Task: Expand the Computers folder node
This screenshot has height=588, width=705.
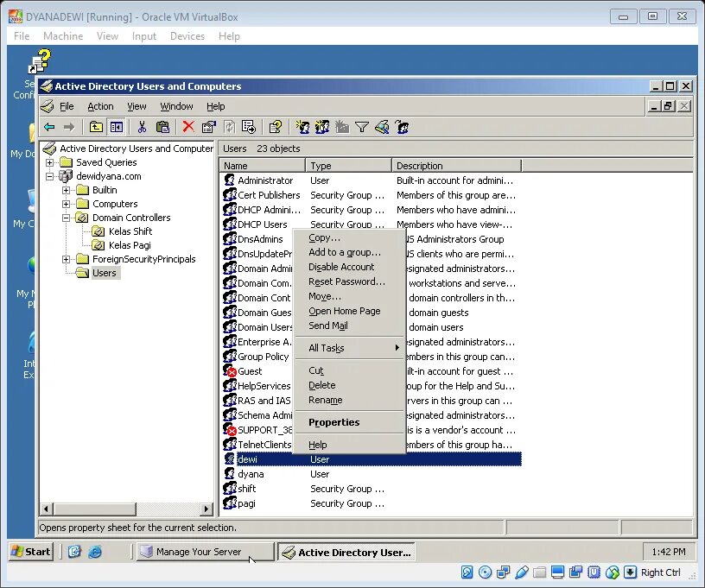Action: pos(66,204)
